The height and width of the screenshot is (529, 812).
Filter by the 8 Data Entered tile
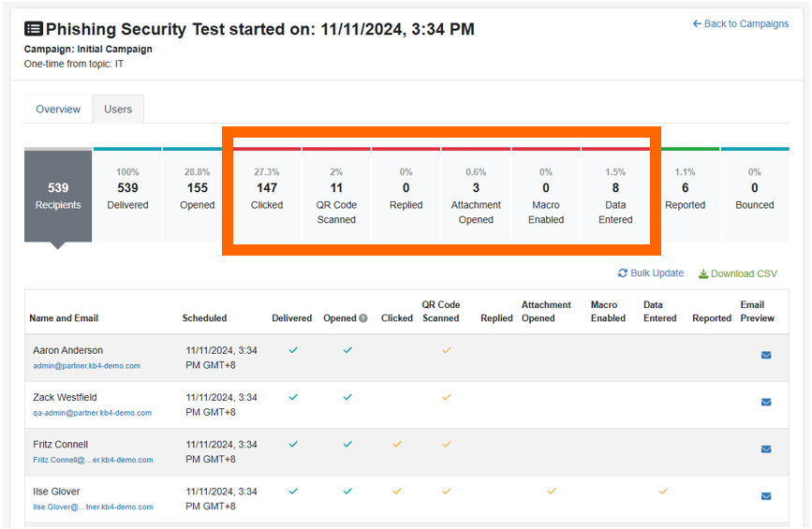point(615,195)
